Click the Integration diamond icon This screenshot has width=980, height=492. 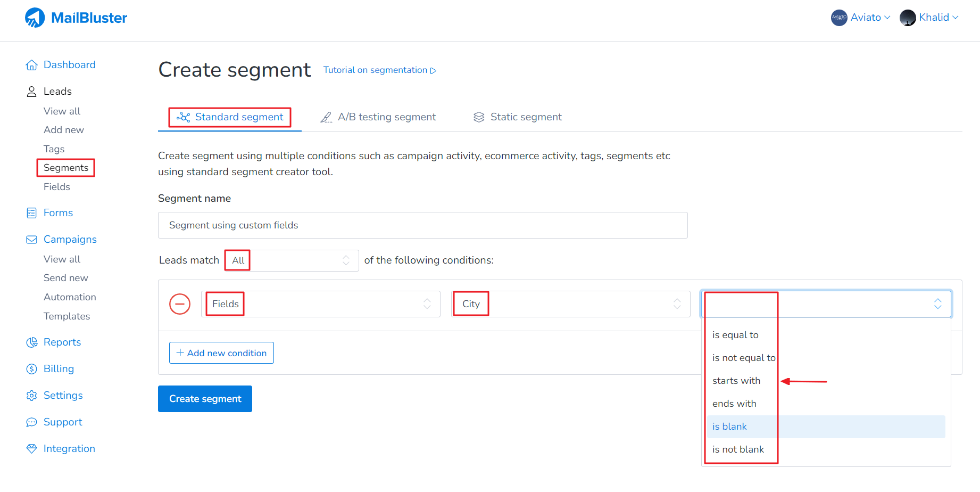32,449
